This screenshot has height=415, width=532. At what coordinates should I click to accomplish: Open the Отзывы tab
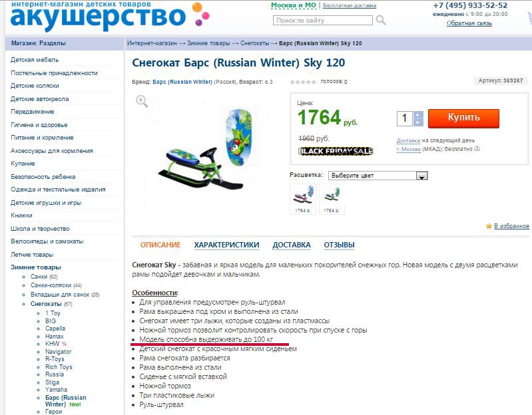click(x=340, y=245)
